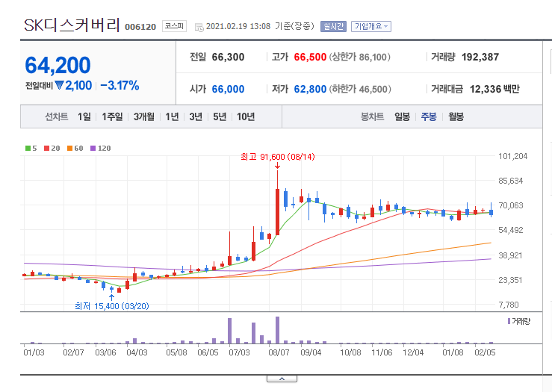Click the 시가 value 66,000
Image resolution: width=552 pixels, height=392 pixels.
pos(228,89)
